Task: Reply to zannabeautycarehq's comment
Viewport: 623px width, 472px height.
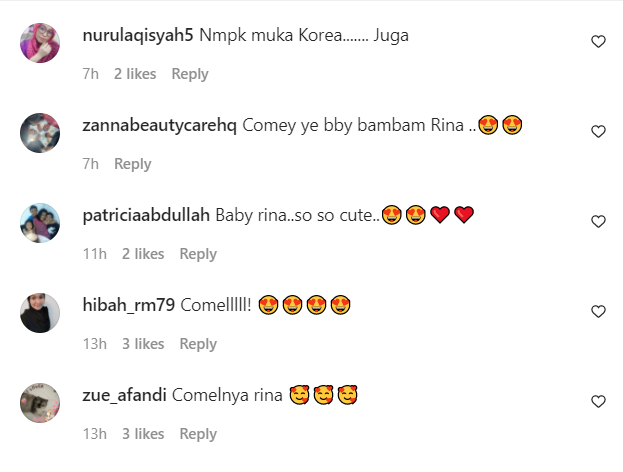Action: click(x=133, y=164)
